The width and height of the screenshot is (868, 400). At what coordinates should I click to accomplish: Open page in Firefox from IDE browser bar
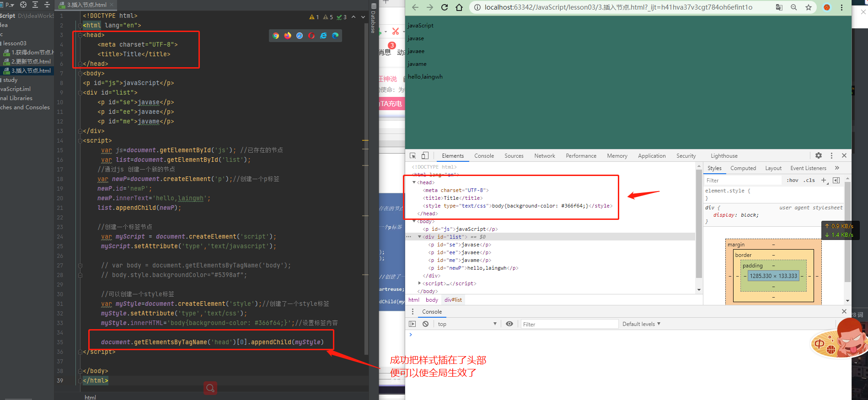point(288,36)
